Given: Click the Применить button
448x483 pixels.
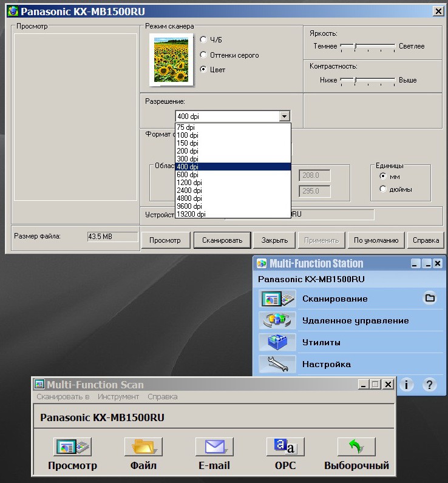Looking at the screenshot, I should pos(321,240).
